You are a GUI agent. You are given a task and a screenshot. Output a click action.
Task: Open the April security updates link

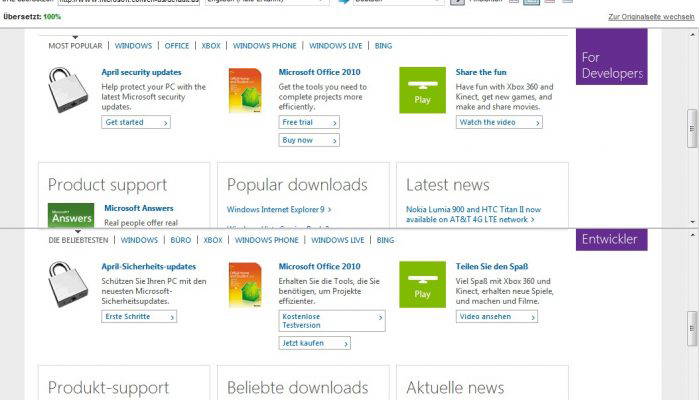(142, 72)
